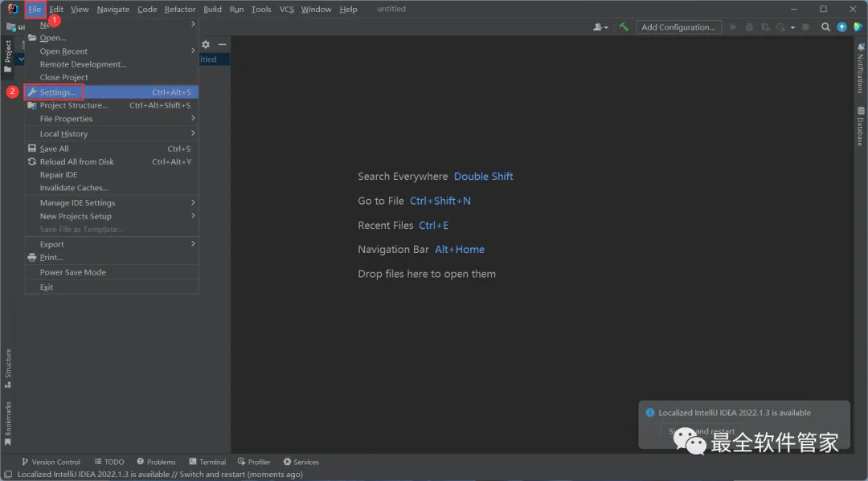Open the Profiler tool window
Viewport: 868px width, 481px height.
(254, 462)
